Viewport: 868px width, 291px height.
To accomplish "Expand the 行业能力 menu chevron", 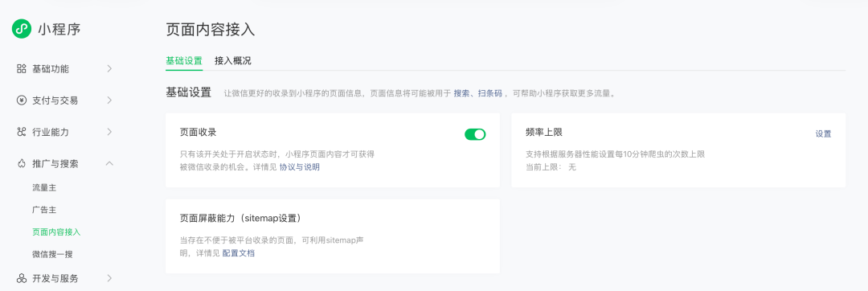I will point(109,132).
